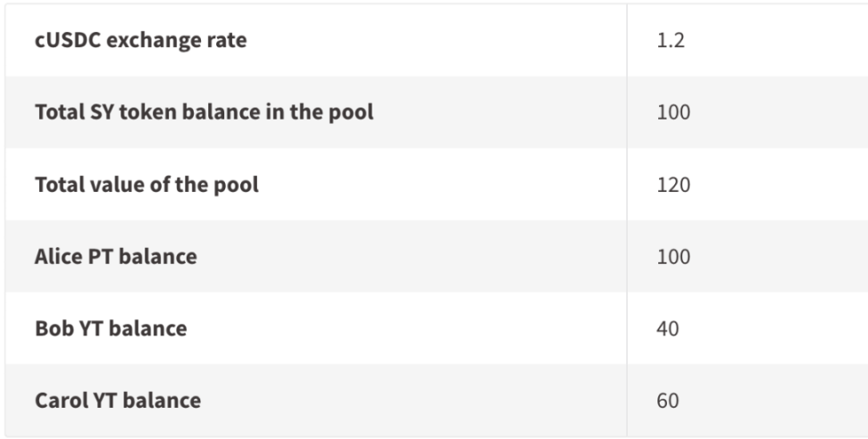Click the 1.2 exchange rate value

point(671,40)
